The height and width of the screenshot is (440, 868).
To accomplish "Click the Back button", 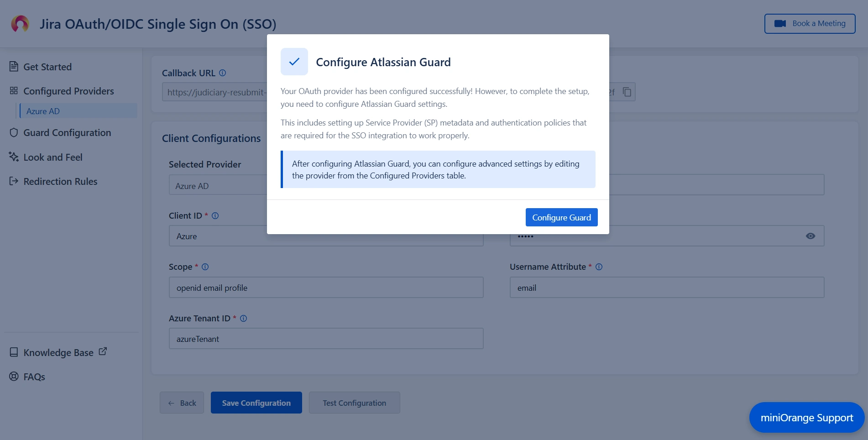I will click(182, 403).
